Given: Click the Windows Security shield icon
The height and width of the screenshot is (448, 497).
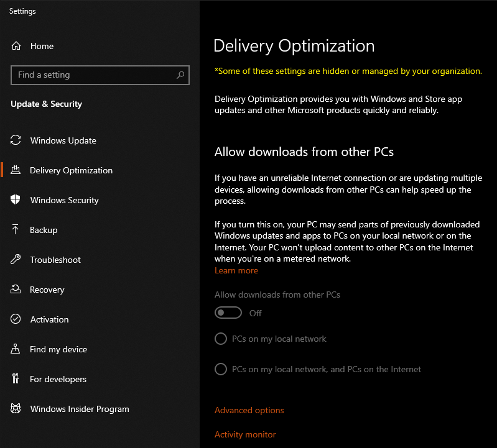Looking at the screenshot, I should pos(15,200).
